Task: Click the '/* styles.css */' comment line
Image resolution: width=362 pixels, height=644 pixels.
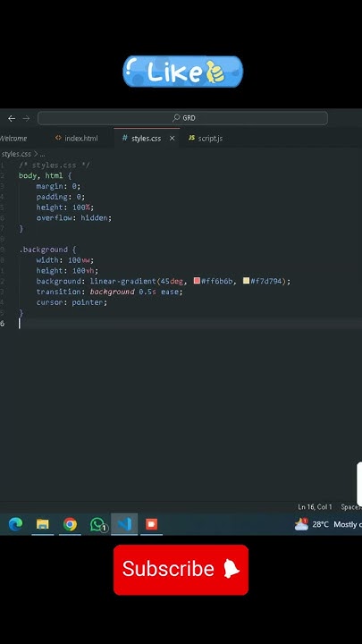Action: click(55, 165)
